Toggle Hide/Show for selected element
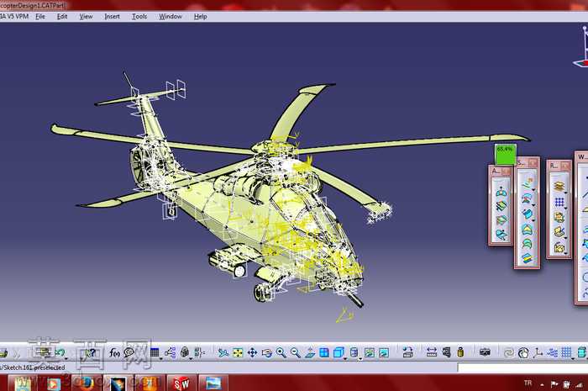 click(x=370, y=352)
